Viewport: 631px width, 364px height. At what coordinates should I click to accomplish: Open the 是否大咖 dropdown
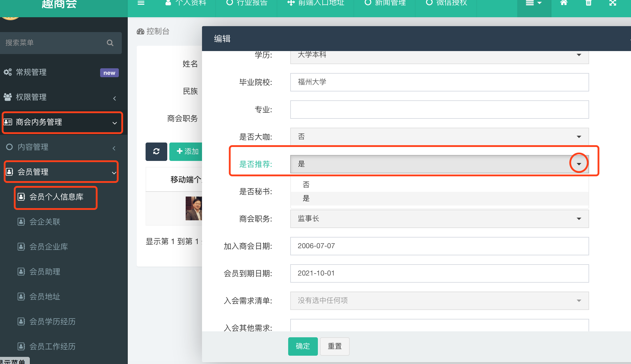tap(439, 137)
